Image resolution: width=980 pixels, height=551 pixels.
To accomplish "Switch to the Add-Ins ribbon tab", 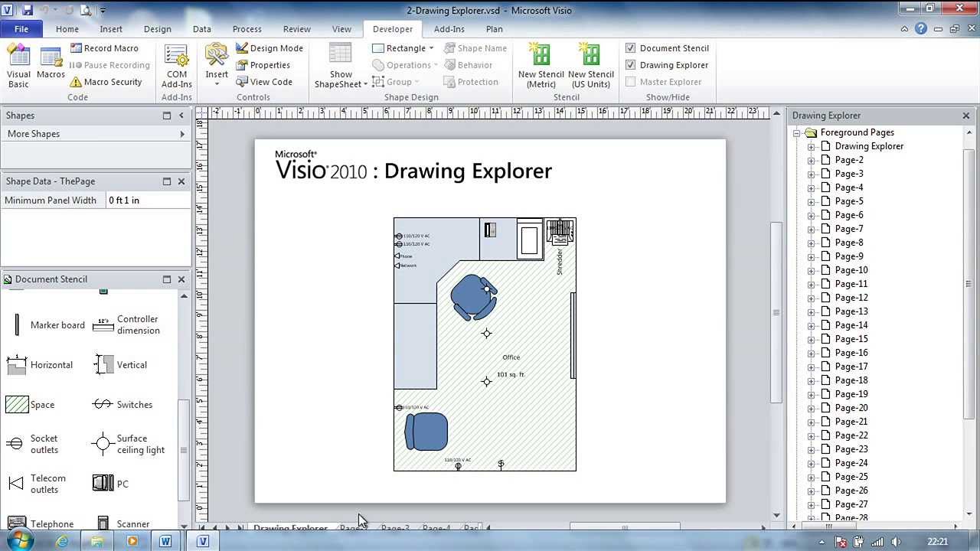I will point(449,29).
